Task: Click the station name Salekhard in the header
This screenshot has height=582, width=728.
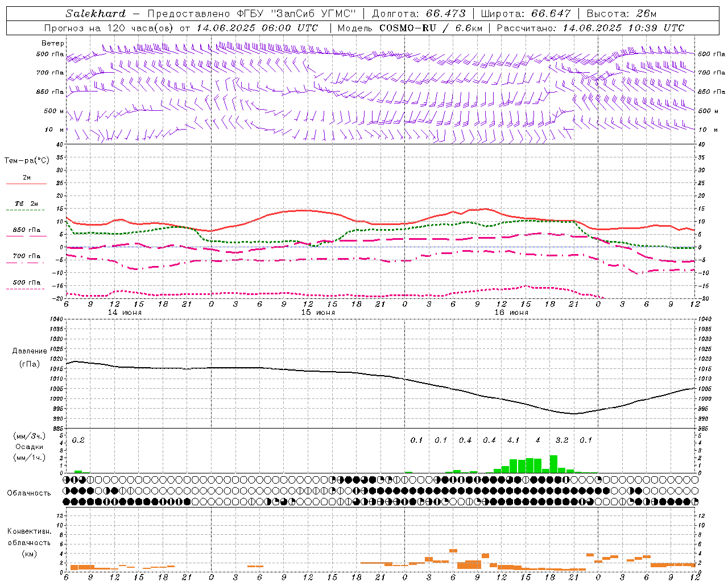Action: tap(96, 14)
